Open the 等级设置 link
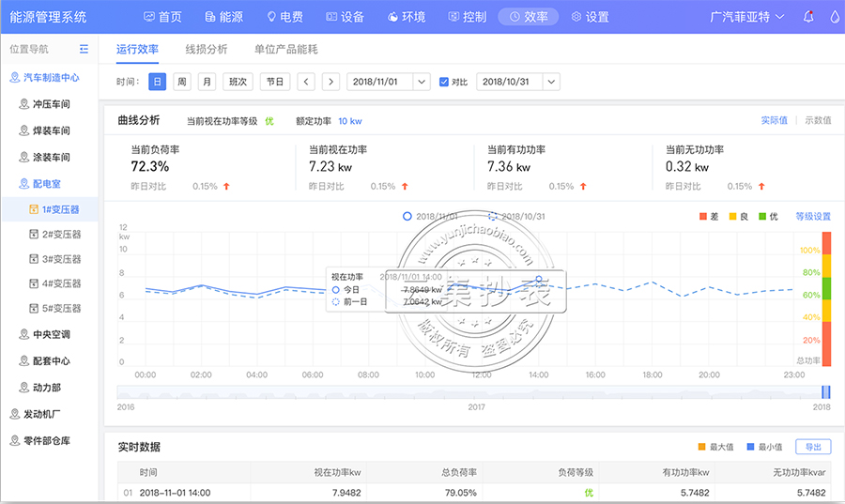 813,216
